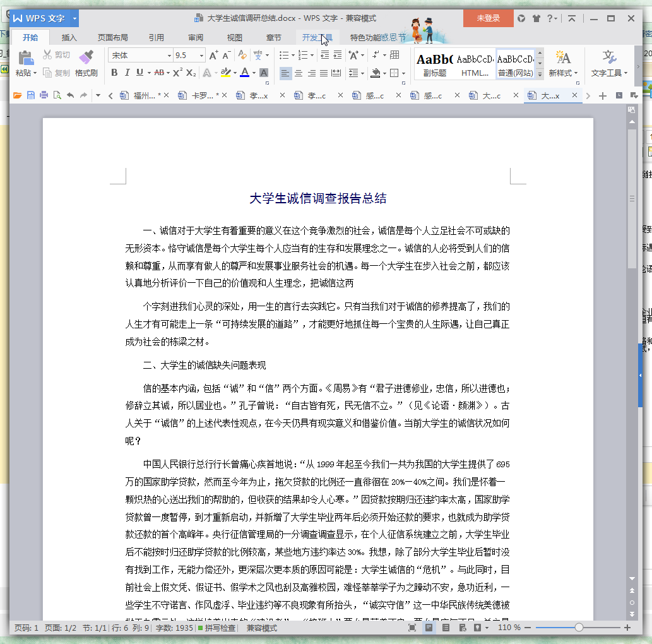Image resolution: width=652 pixels, height=644 pixels.
Task: Clear formatting with the eraser icon
Action: click(242, 56)
